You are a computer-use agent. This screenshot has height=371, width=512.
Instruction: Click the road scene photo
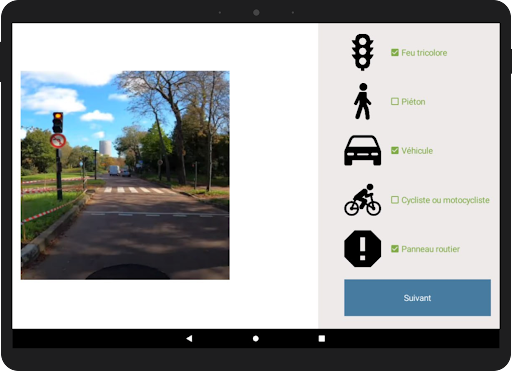tap(125, 175)
